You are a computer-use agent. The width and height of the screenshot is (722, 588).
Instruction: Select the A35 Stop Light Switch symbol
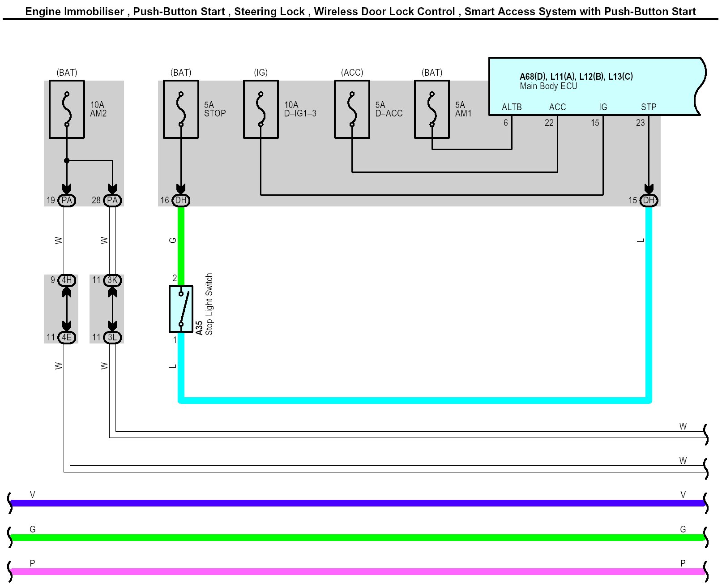click(181, 309)
